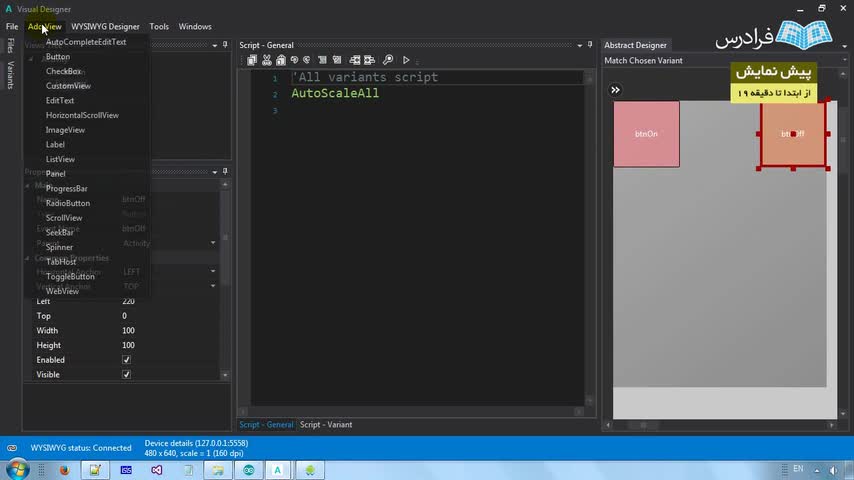Open the ISS taskbar application
Viewport: 854px width, 480px height.
coord(126,470)
